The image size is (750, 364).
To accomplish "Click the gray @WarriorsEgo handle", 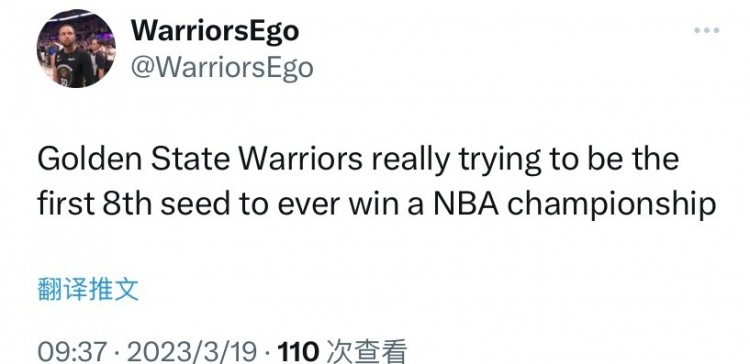I will pyautogui.click(x=222, y=67).
